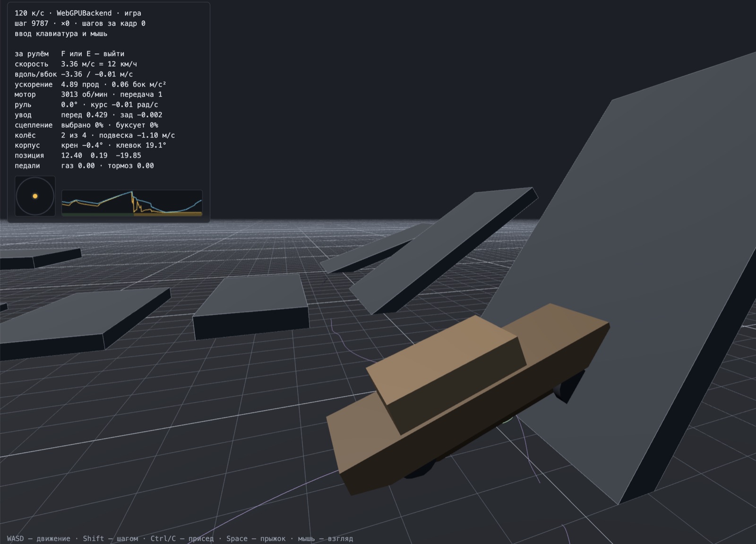This screenshot has width=756, height=544.
Task: Click the 'ускорение 4.89 прод' row
Action: click(x=90, y=85)
